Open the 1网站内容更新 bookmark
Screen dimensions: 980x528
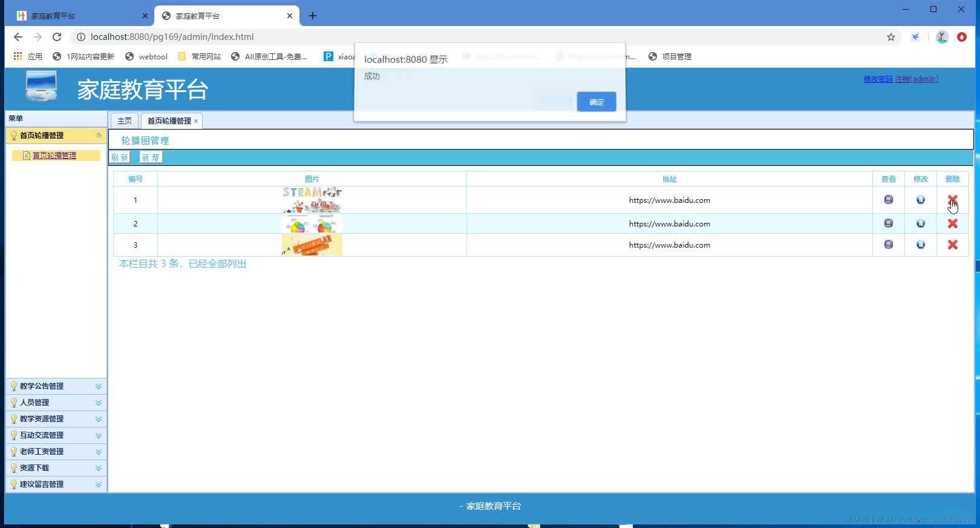point(83,56)
